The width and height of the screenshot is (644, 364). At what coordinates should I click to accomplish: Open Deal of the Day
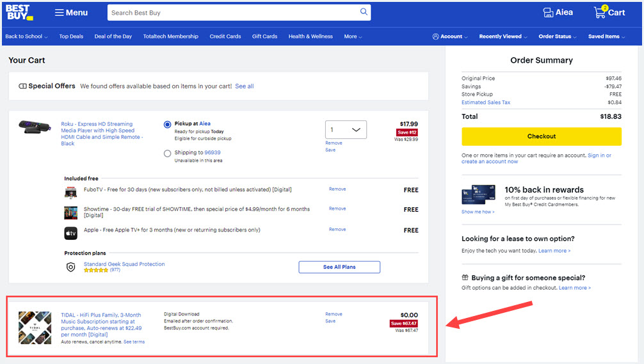click(x=113, y=36)
